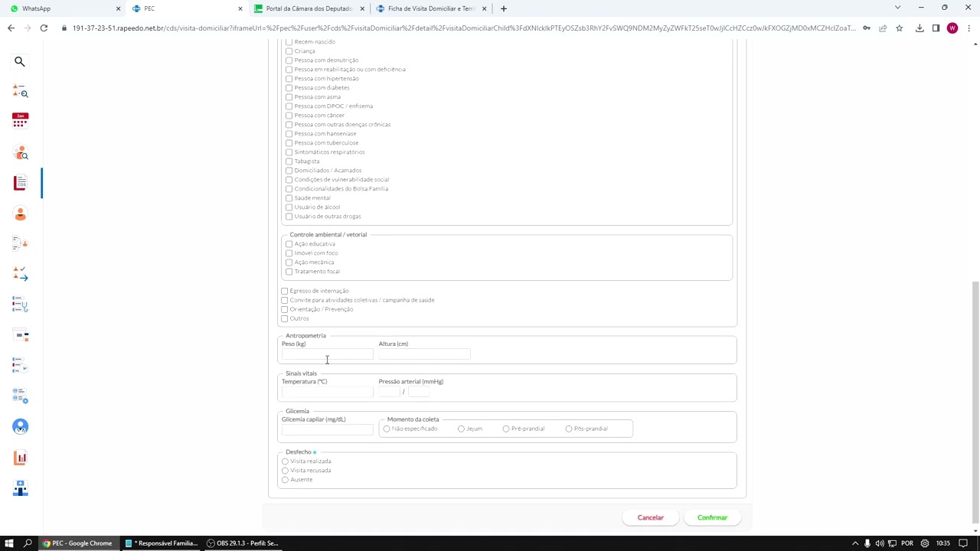Image resolution: width=980 pixels, height=551 pixels.
Task: Click the Altura (cm) input field
Action: coord(424,354)
